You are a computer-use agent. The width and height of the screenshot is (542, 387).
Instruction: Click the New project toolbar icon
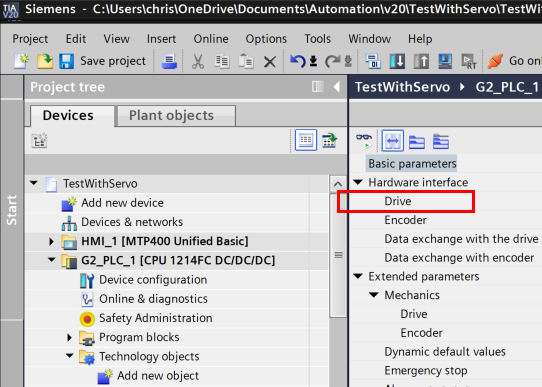click(x=21, y=61)
